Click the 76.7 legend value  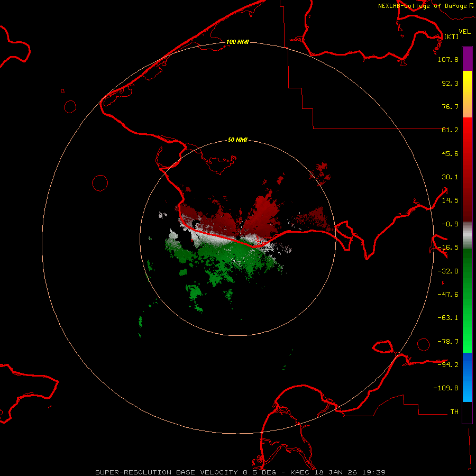click(x=450, y=106)
